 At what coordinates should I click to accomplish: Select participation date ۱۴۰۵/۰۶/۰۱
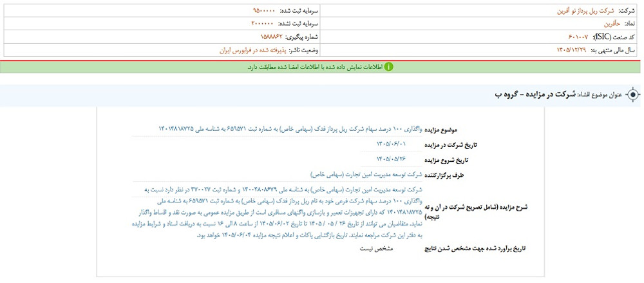tap(392, 143)
